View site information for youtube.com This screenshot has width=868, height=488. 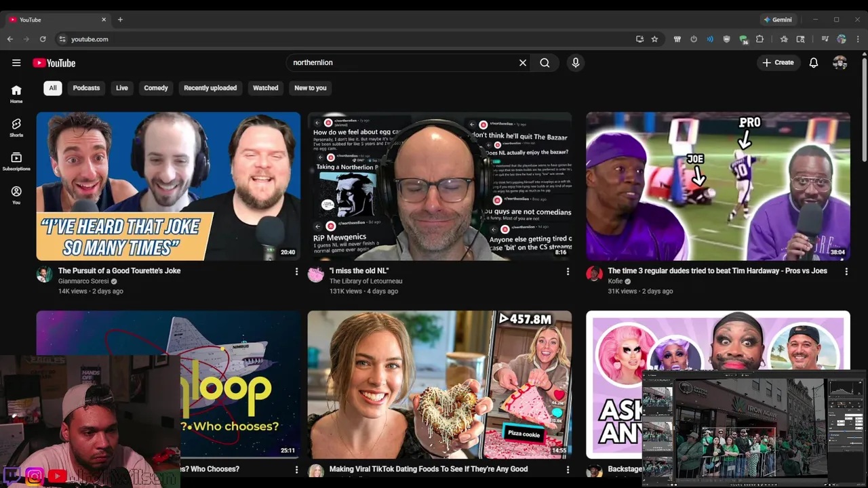pos(62,39)
